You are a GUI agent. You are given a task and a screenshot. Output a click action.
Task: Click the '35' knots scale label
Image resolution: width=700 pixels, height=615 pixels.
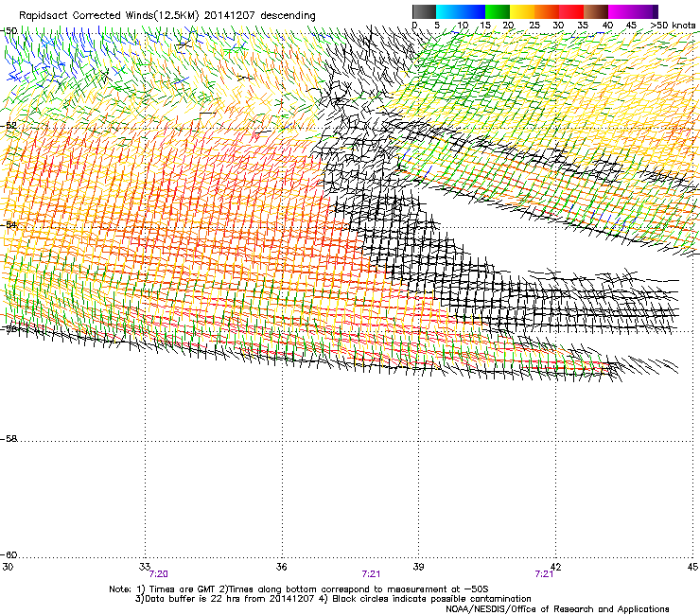click(x=583, y=26)
